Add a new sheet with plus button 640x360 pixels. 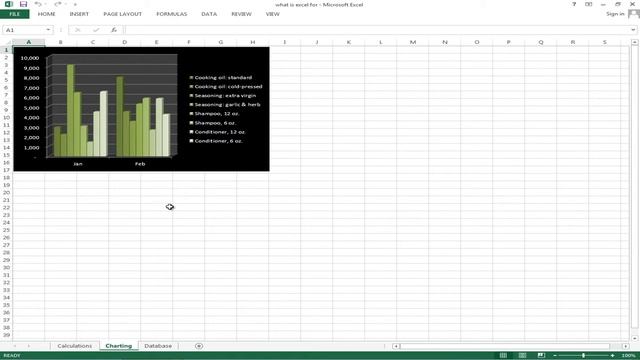coord(199,346)
